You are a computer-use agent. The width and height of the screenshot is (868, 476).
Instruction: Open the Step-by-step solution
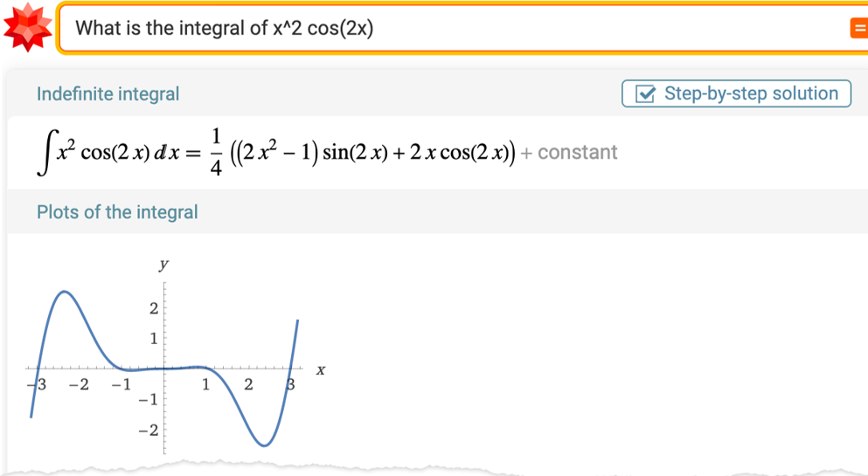coord(736,93)
